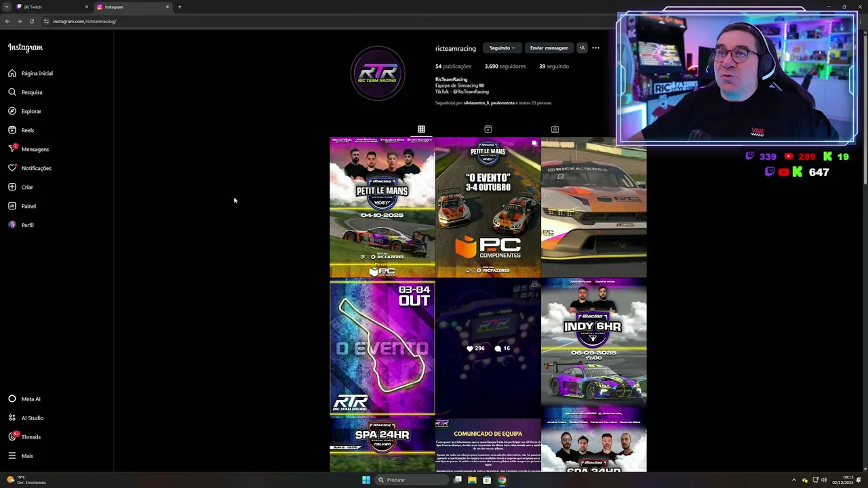868x488 pixels.
Task: Open the orange race car post
Action: pos(593,207)
